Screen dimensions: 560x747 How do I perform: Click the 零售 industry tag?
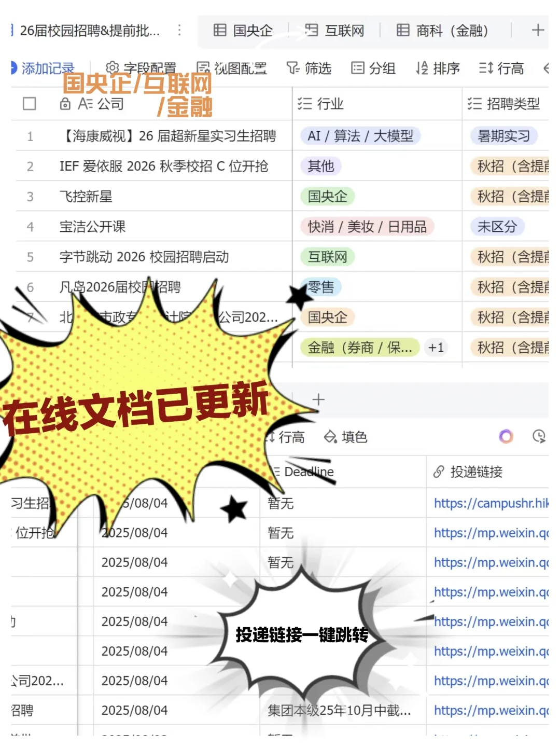321,287
